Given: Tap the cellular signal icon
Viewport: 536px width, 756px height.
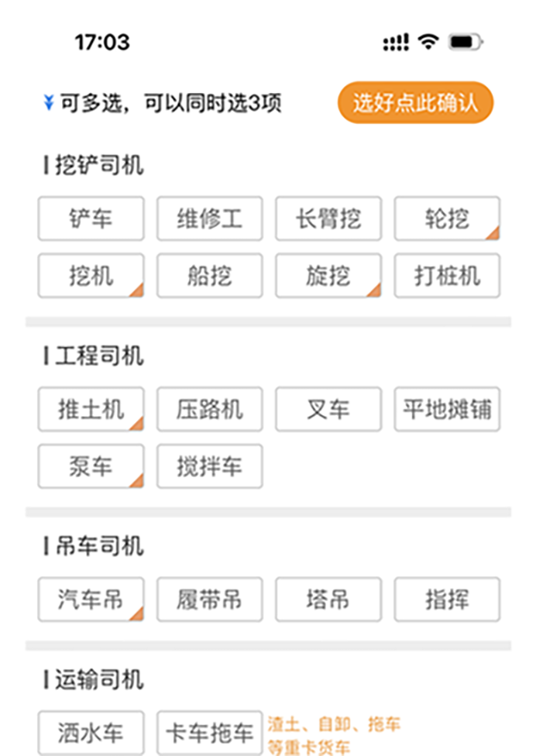Looking at the screenshot, I should click(396, 43).
